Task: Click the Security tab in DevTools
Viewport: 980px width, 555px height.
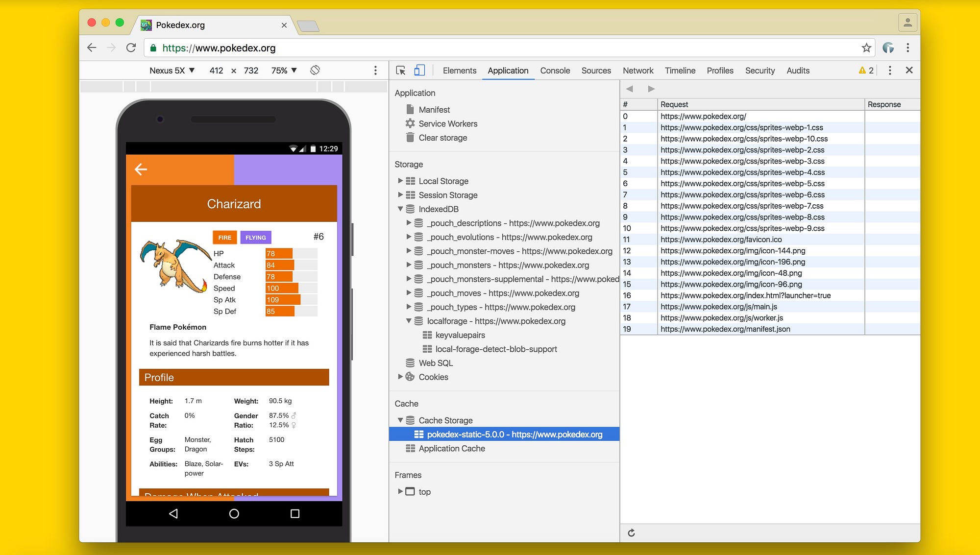Action: pyautogui.click(x=759, y=70)
